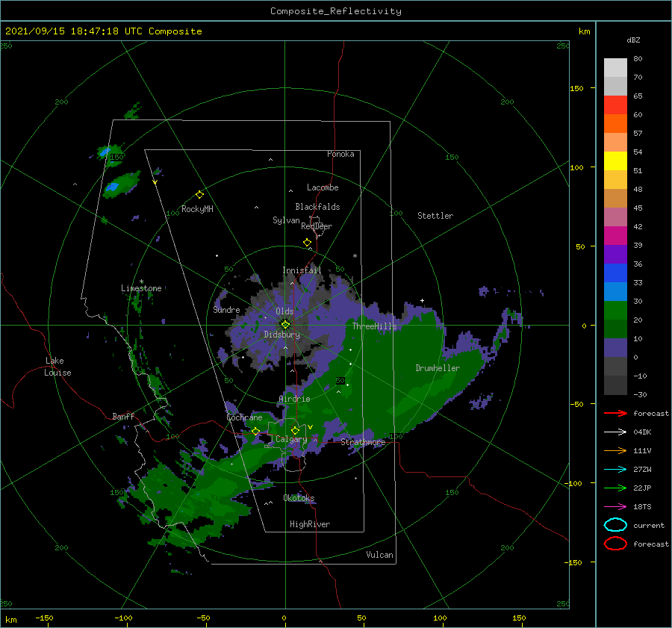Click the yellow diamond marker below Cochrane
Viewport: 672px width, 628px height.
(256, 432)
